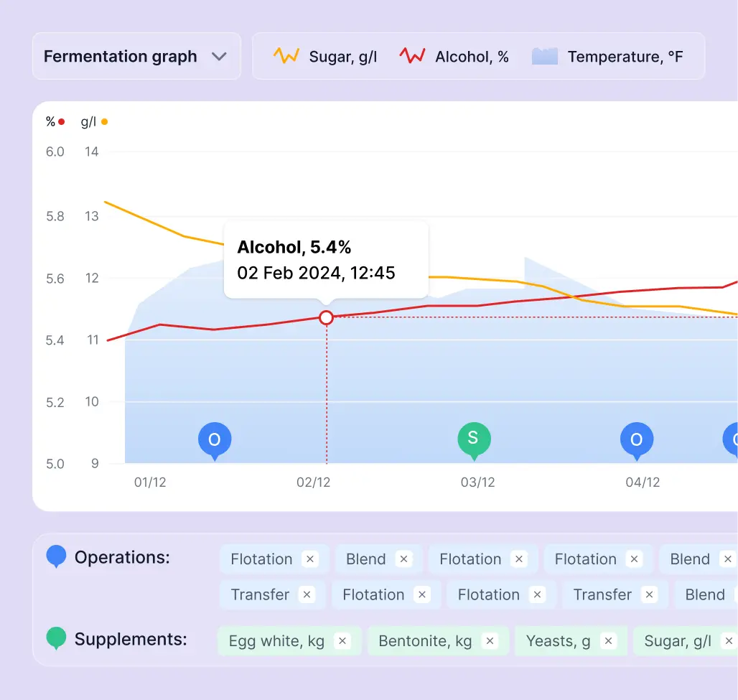Remove the first Transfer operation tag

(x=307, y=594)
